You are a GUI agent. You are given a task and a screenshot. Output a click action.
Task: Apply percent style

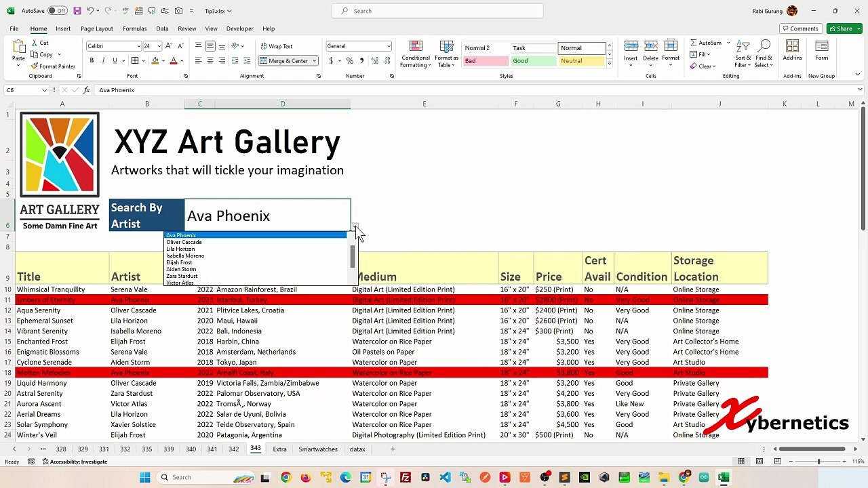point(350,60)
